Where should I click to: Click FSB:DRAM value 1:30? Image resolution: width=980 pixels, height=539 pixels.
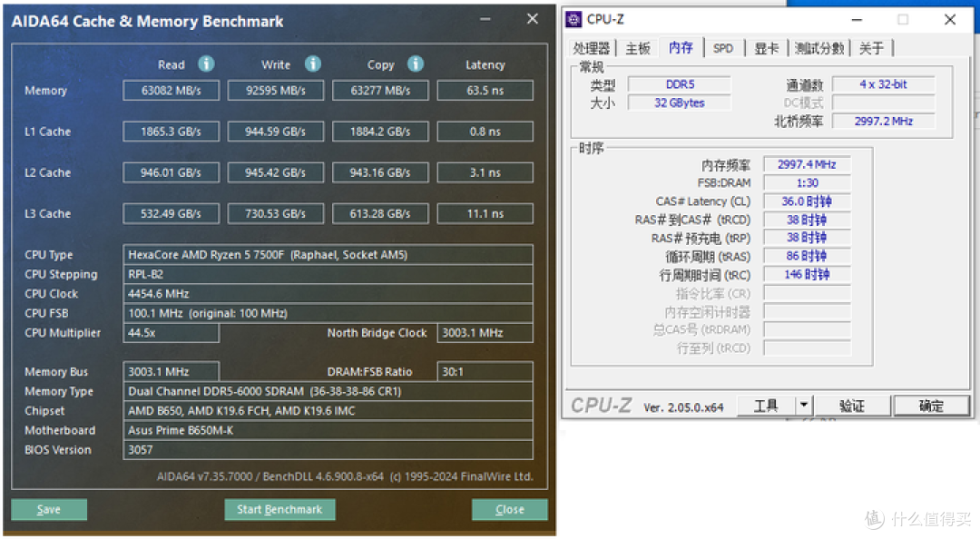[x=807, y=183]
